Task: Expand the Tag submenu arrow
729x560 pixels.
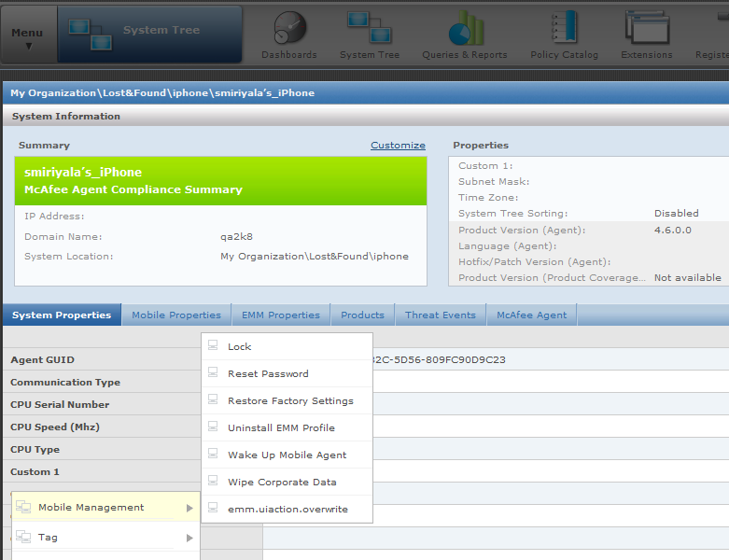Action: [x=189, y=538]
